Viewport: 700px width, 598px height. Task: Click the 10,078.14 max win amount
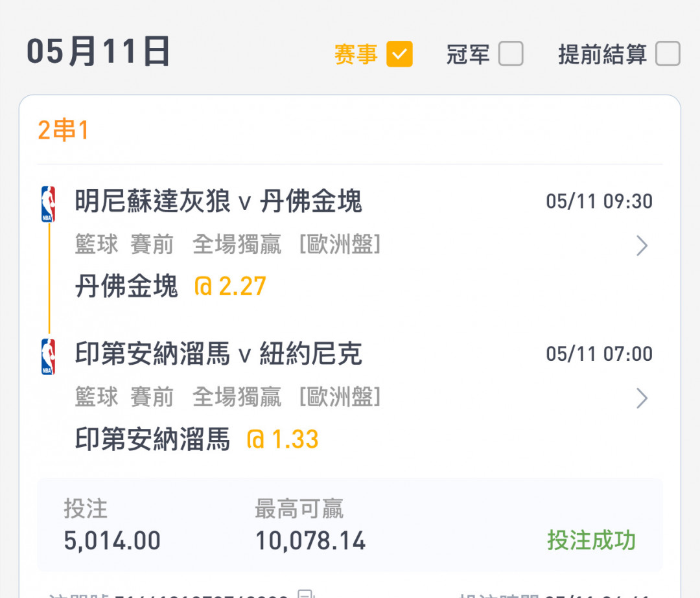pyautogui.click(x=310, y=541)
